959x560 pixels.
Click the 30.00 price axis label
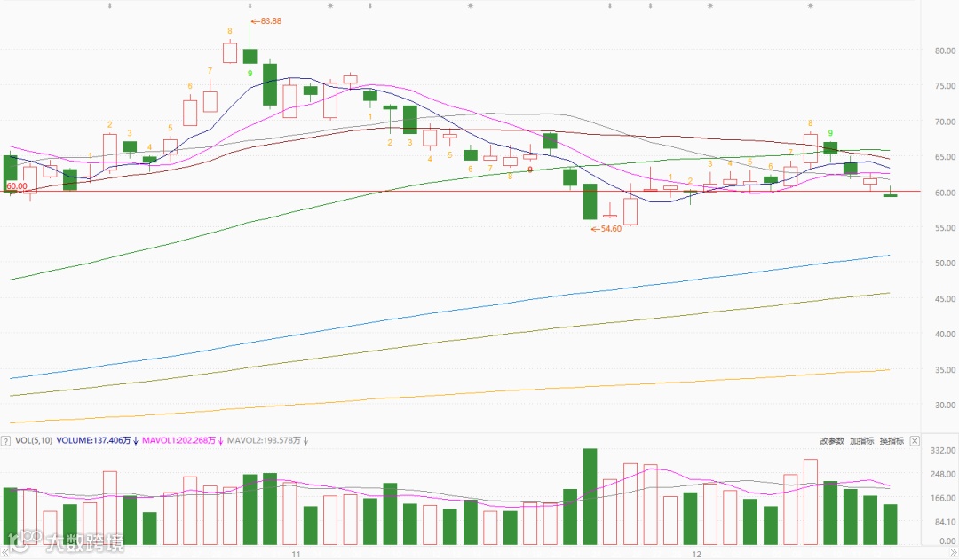pyautogui.click(x=945, y=406)
